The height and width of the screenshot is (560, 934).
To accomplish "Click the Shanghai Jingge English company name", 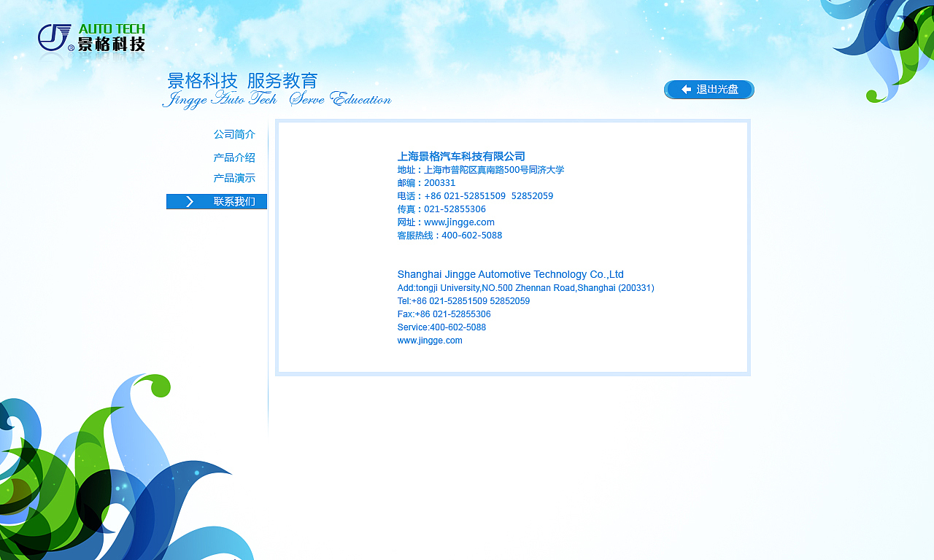I will 510,274.
